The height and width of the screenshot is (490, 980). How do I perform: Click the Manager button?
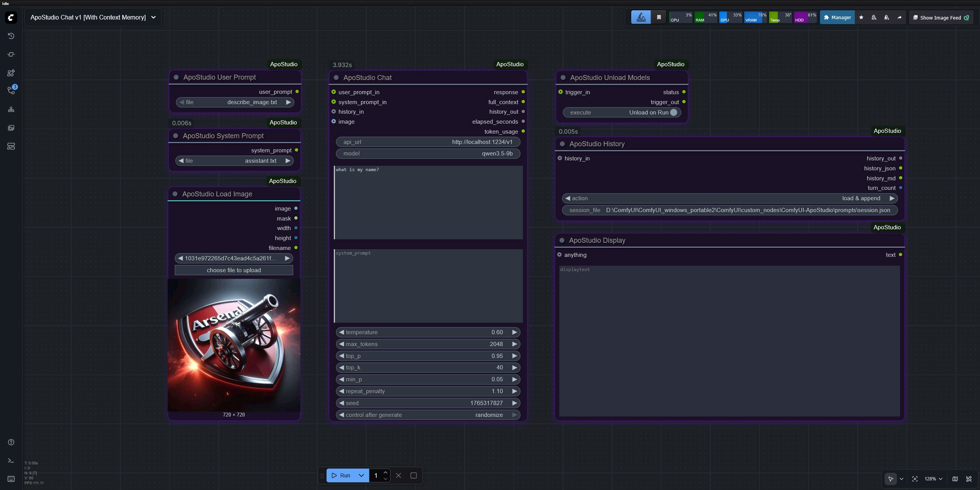pos(837,17)
